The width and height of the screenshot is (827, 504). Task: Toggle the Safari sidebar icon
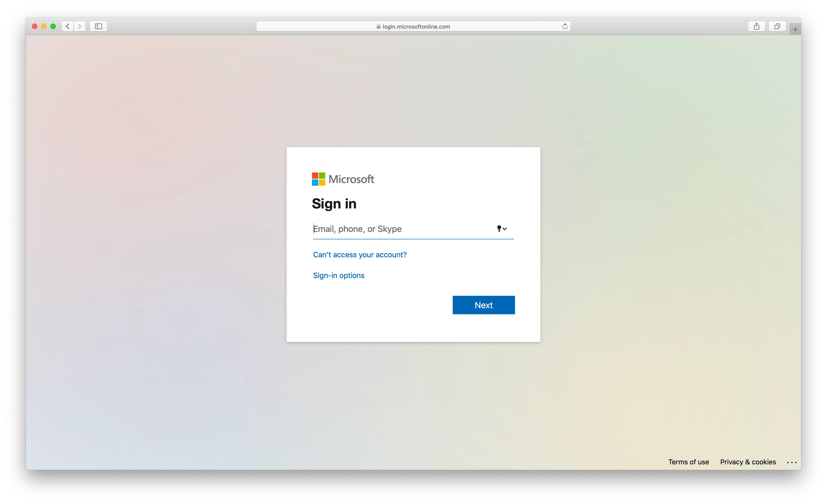tap(98, 26)
